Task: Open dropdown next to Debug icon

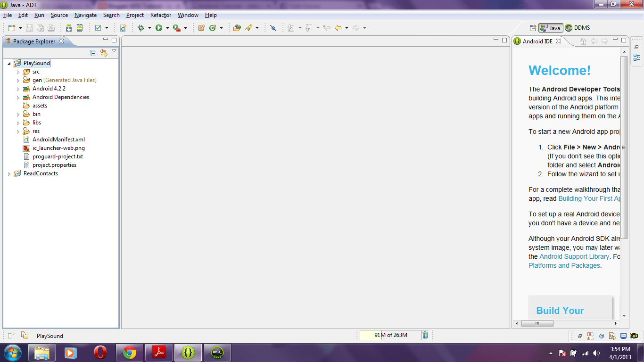Action: click(x=149, y=28)
